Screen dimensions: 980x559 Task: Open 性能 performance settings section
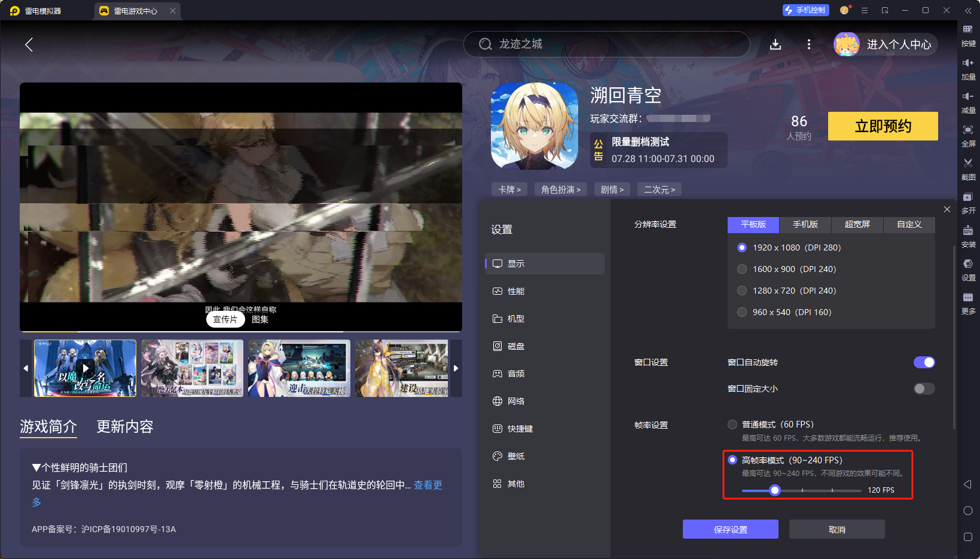(545, 291)
